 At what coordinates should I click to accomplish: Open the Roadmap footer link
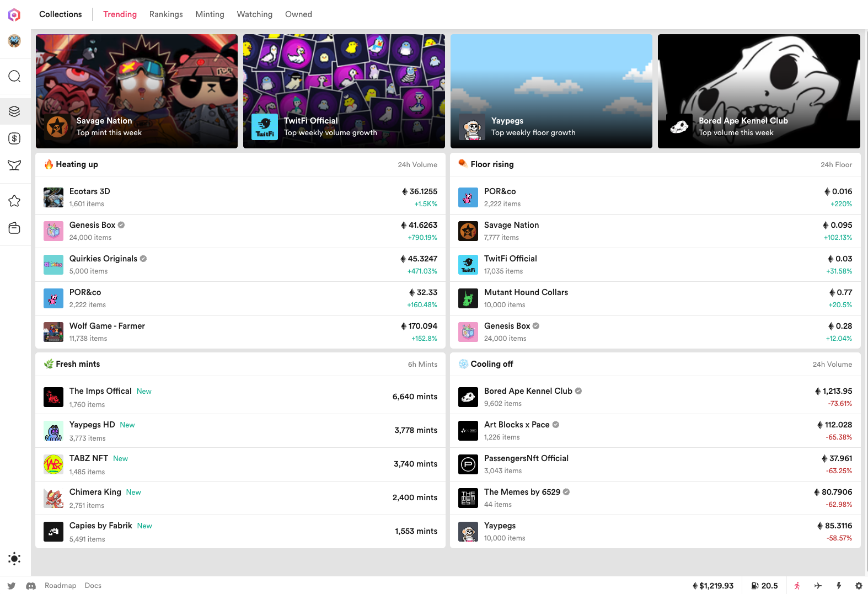click(60, 586)
